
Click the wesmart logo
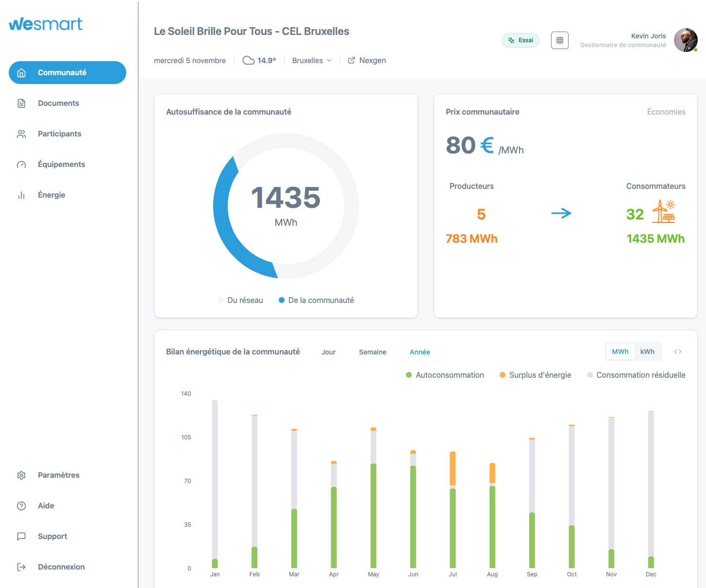(x=46, y=24)
